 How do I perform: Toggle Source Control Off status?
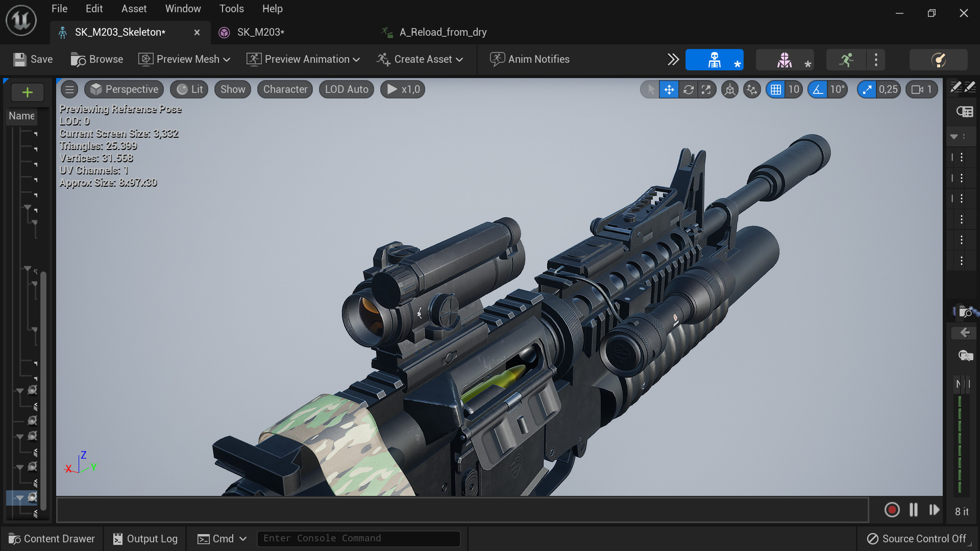point(917,539)
